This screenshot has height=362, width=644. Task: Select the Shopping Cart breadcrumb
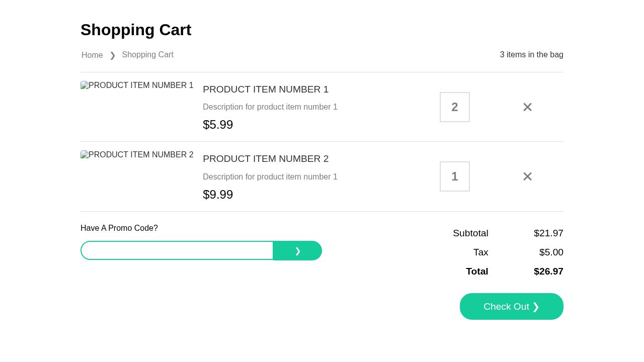click(x=147, y=55)
